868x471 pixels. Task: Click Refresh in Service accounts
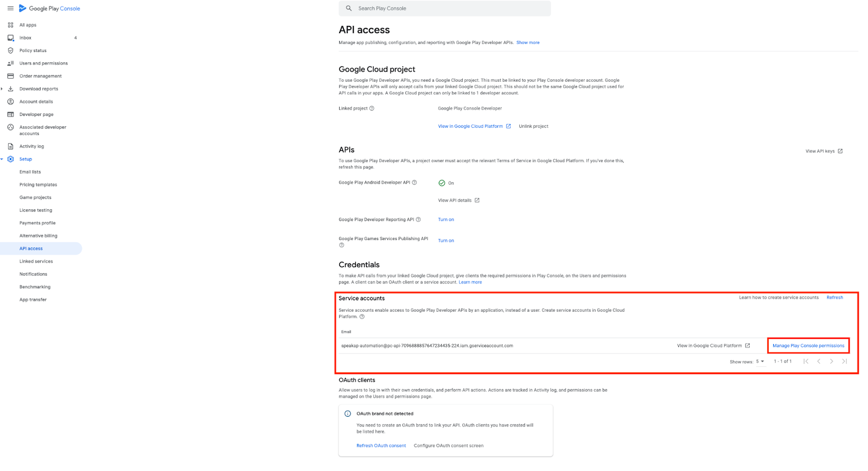coord(835,298)
